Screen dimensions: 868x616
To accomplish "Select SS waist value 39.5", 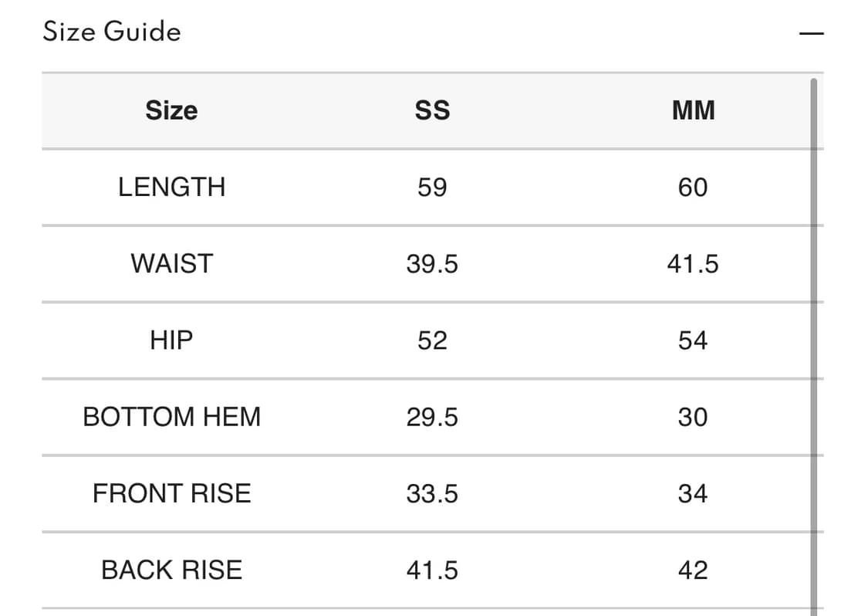I will coord(432,264).
